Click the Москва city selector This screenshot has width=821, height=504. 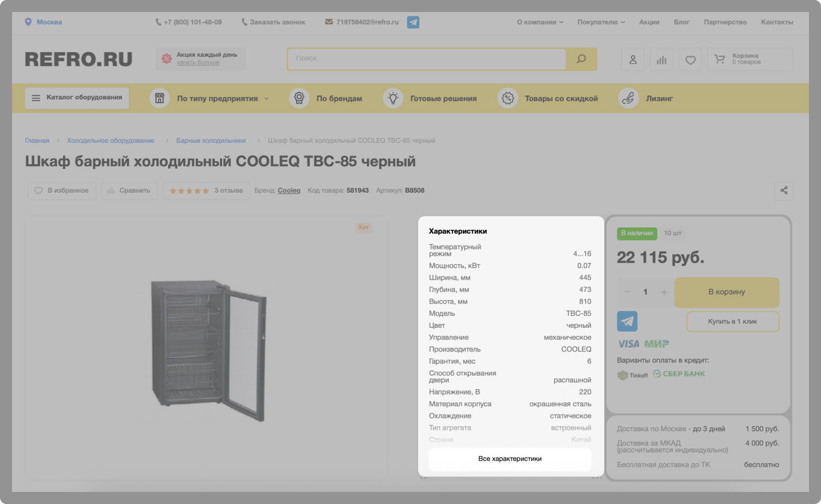tap(49, 22)
